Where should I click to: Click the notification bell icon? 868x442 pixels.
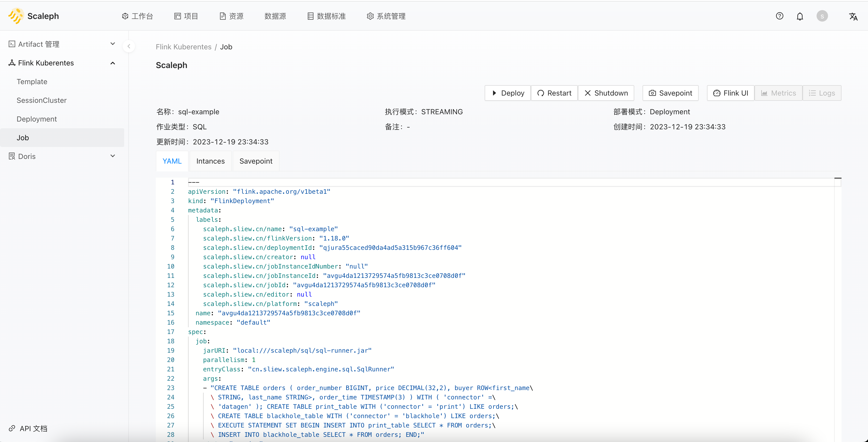pyautogui.click(x=800, y=16)
